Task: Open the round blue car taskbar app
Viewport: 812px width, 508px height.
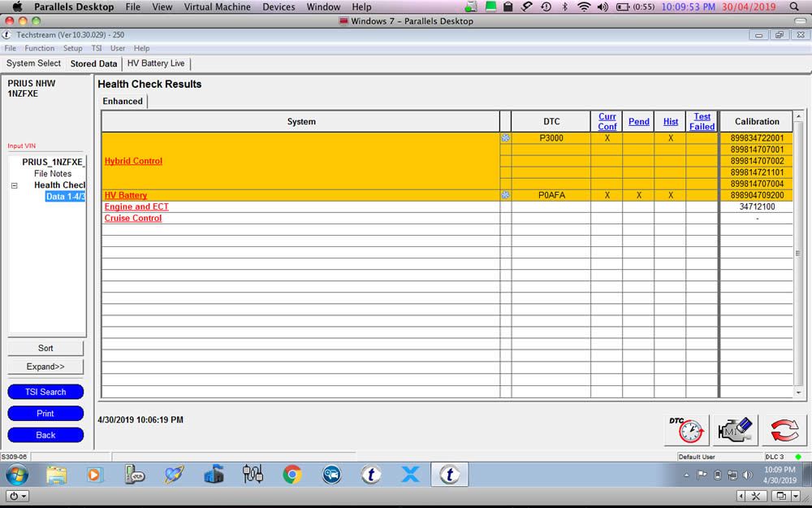Action: tap(331, 475)
